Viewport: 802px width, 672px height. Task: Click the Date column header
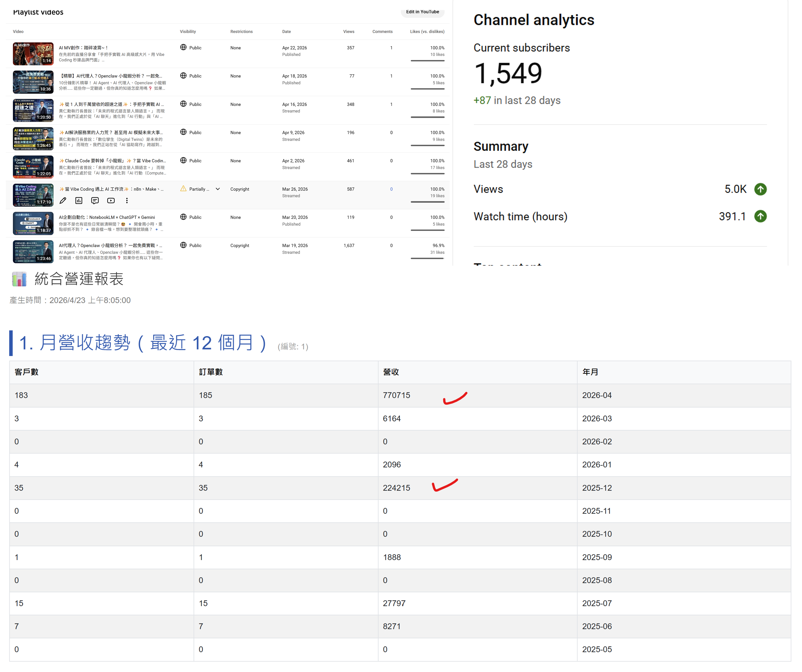(287, 32)
